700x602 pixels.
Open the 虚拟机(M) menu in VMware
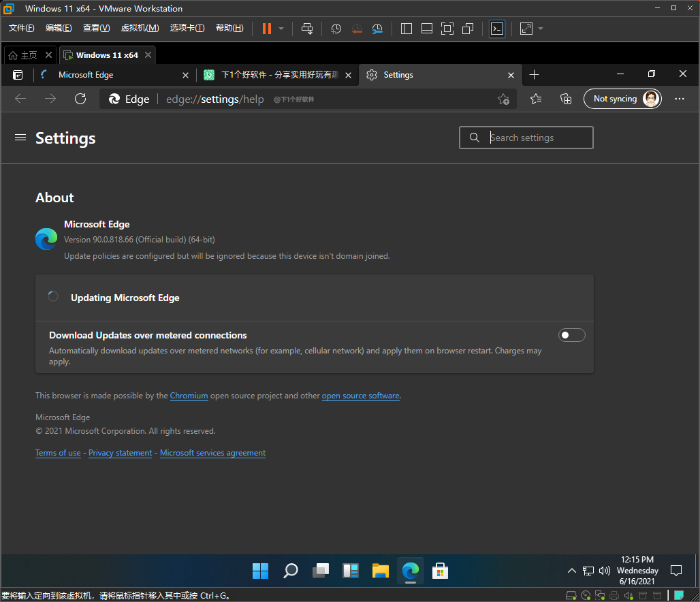pos(140,28)
